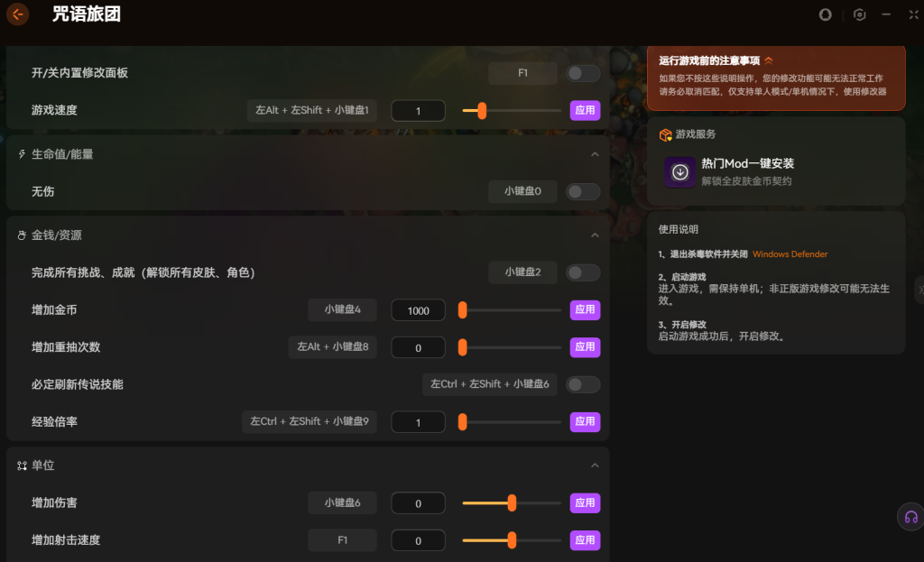Image resolution: width=924 pixels, height=562 pixels.
Task: Open the Windows Defender link
Action: [x=790, y=254]
